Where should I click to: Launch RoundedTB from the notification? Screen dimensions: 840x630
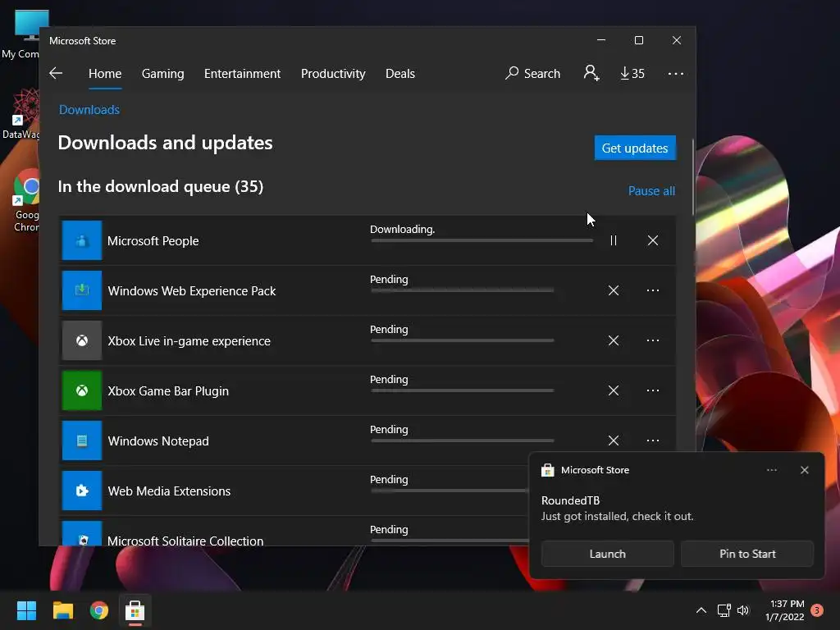(x=608, y=554)
